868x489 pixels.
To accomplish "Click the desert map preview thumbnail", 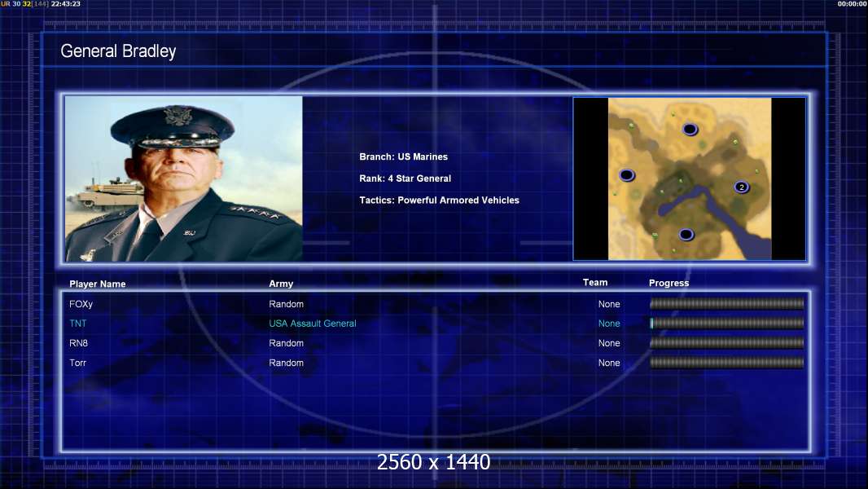I will click(689, 178).
